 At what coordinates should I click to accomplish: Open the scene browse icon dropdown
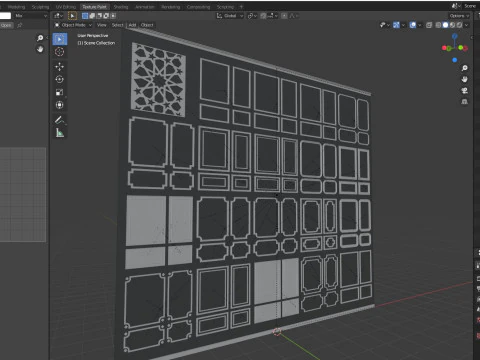click(455, 6)
